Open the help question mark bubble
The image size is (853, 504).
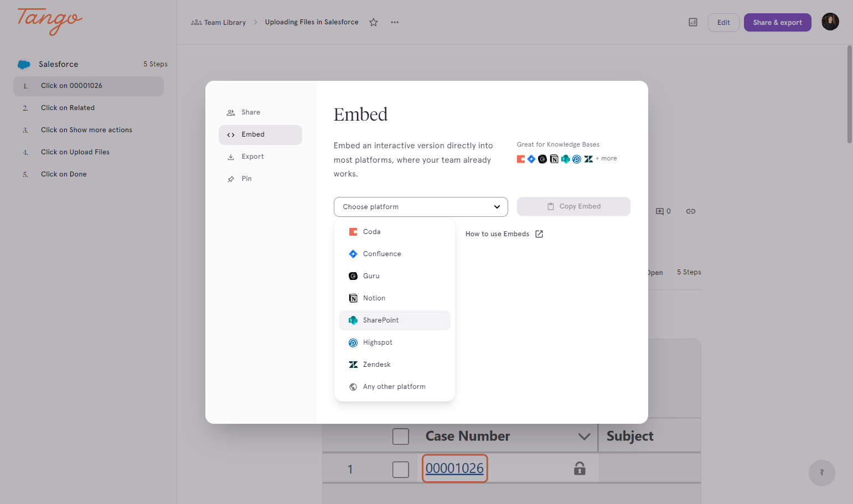(822, 473)
